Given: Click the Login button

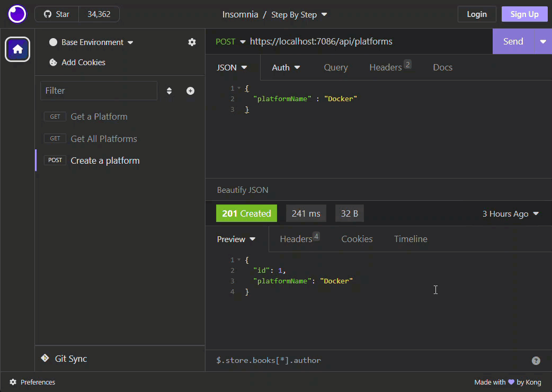Looking at the screenshot, I should point(477,14).
